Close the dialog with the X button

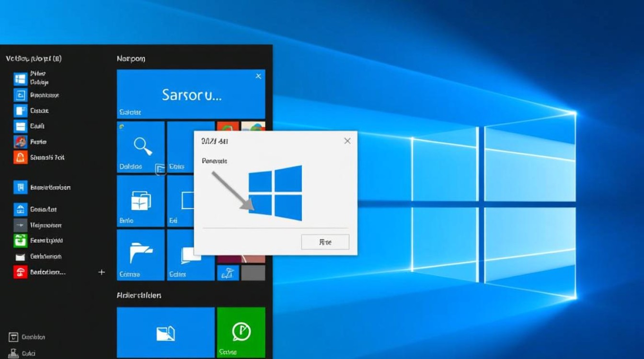[347, 141]
